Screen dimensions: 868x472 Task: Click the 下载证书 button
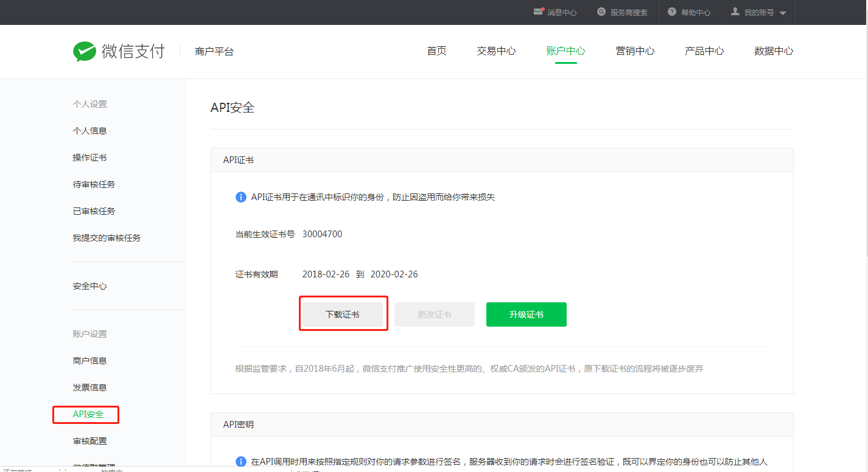[x=343, y=314]
